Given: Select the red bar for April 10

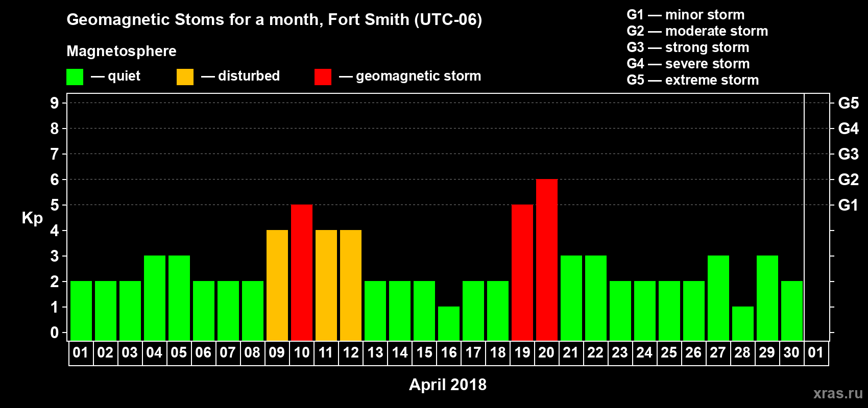Looking at the screenshot, I should pos(302,272).
